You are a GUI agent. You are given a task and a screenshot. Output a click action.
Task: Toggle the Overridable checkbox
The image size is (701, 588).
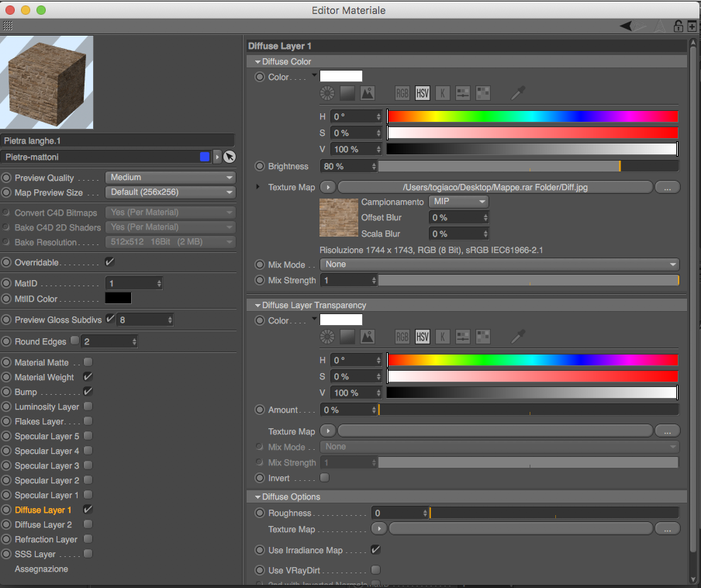click(x=109, y=262)
